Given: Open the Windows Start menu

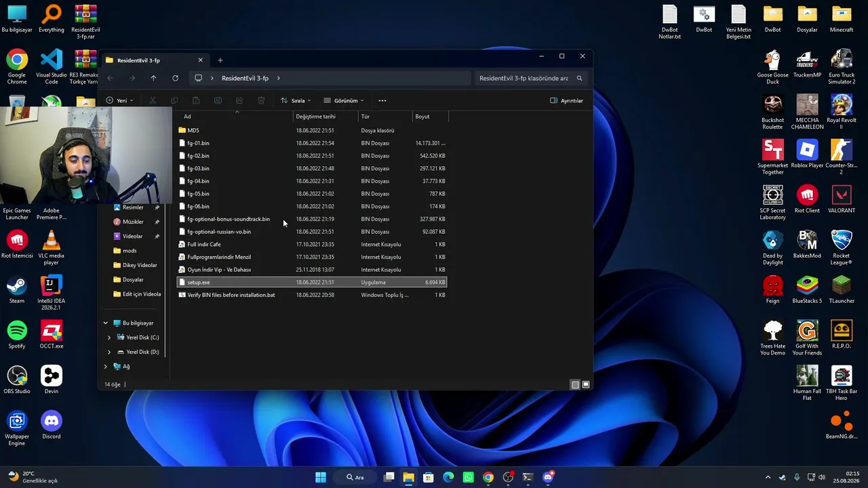Looking at the screenshot, I should [320, 477].
